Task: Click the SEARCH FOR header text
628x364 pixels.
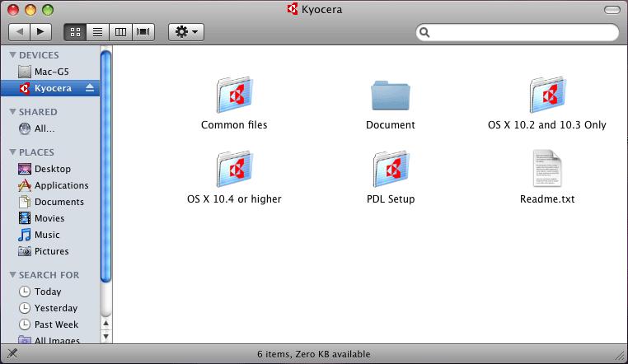Action: (49, 275)
